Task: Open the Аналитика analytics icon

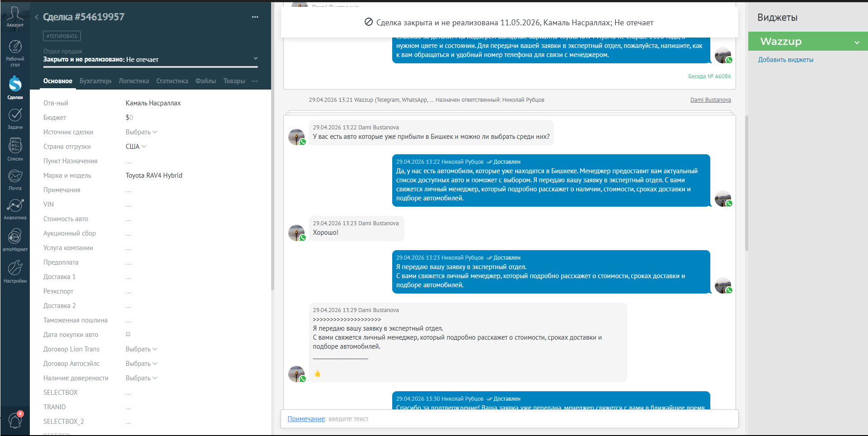Action: [x=15, y=209]
